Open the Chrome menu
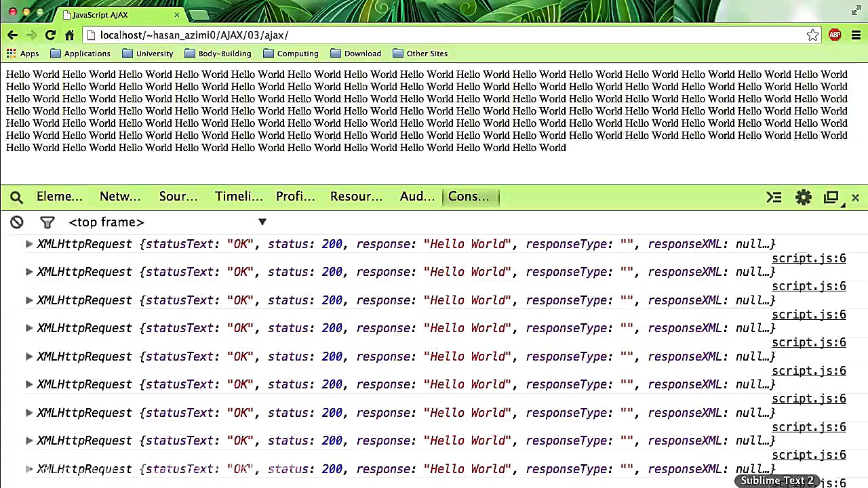The image size is (868, 488). point(856,35)
